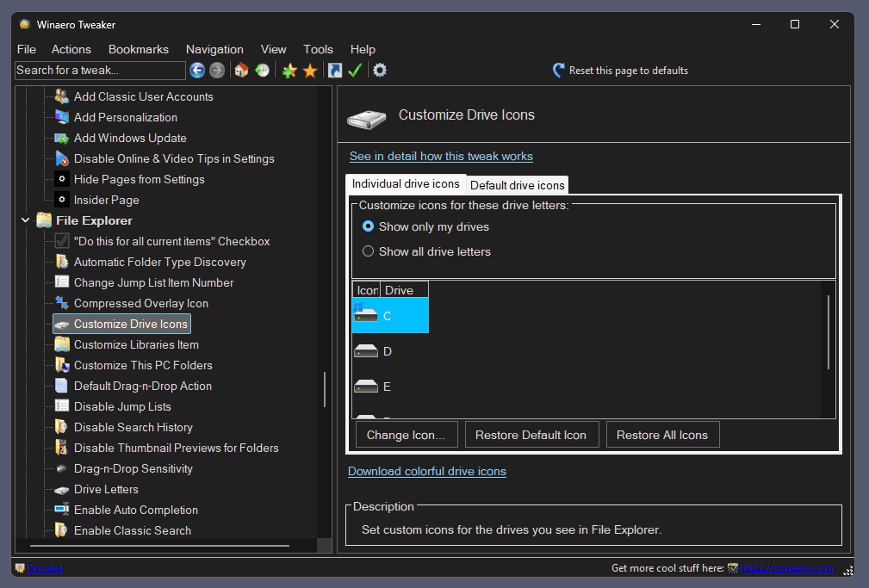The height and width of the screenshot is (588, 869).
Task: Click the blue Back navigation arrow
Action: 197,71
